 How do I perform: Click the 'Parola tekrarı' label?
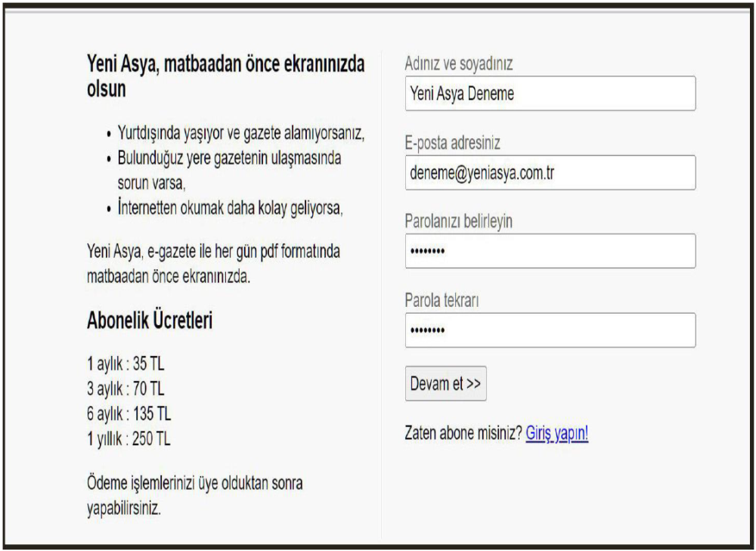[x=442, y=300]
